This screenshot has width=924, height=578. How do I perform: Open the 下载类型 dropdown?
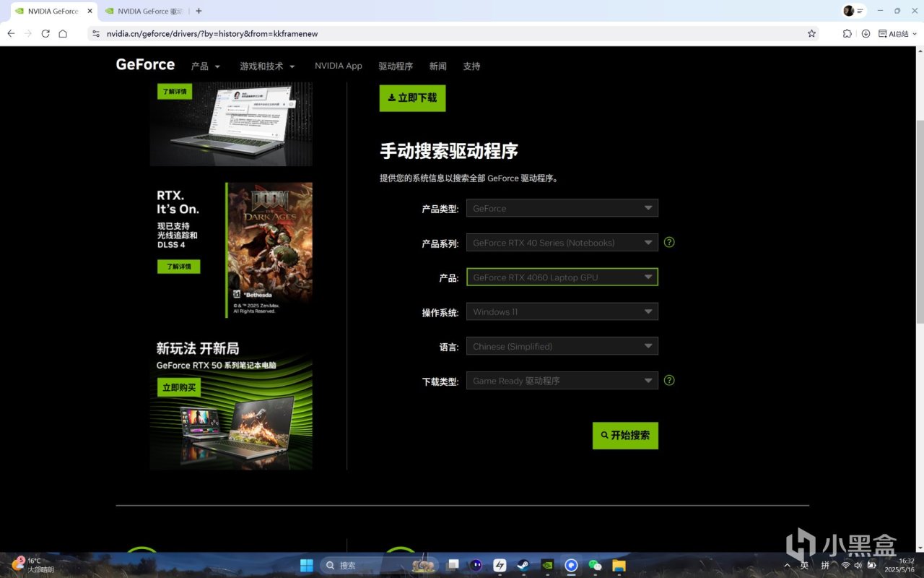click(x=562, y=381)
